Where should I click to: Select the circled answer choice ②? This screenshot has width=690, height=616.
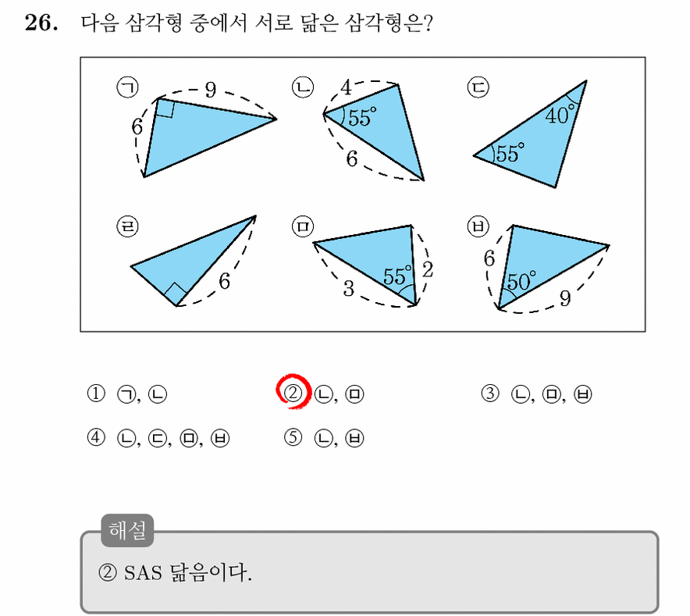[x=320, y=393]
